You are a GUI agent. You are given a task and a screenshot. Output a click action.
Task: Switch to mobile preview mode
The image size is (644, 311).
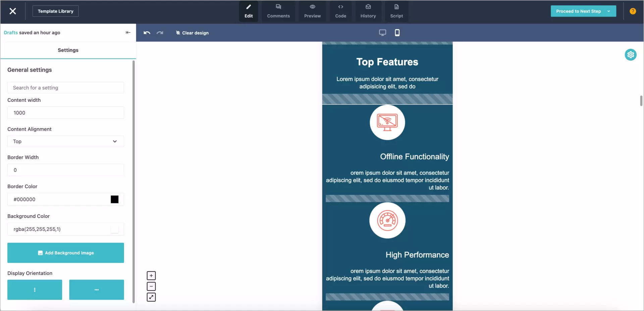[x=397, y=33]
